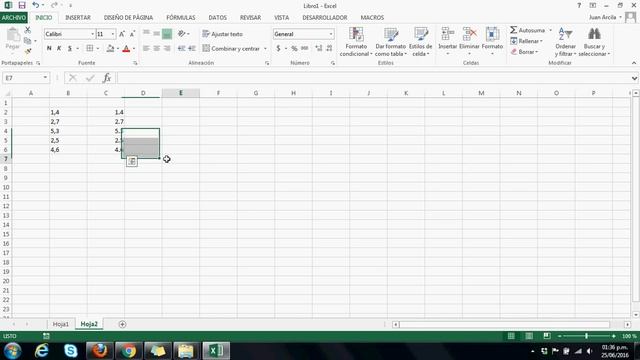Toggle bold (N) formatting
Viewport: 640px width, 360px height.
point(49,49)
